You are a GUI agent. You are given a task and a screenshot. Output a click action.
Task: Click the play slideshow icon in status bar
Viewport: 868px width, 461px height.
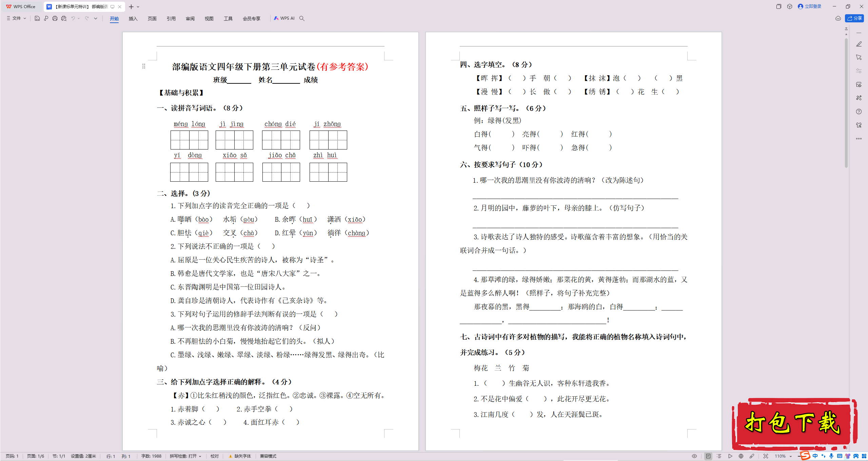click(x=730, y=456)
